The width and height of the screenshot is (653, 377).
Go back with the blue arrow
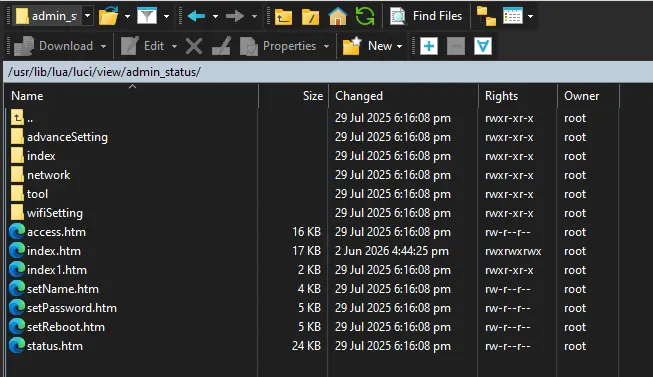coord(196,16)
